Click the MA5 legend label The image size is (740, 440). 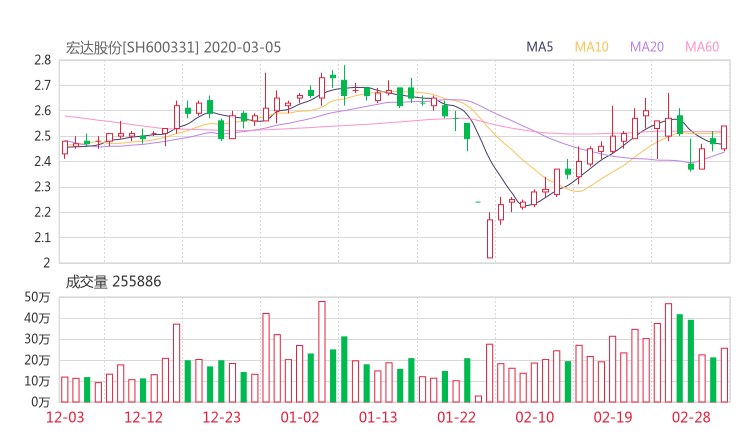pos(539,47)
